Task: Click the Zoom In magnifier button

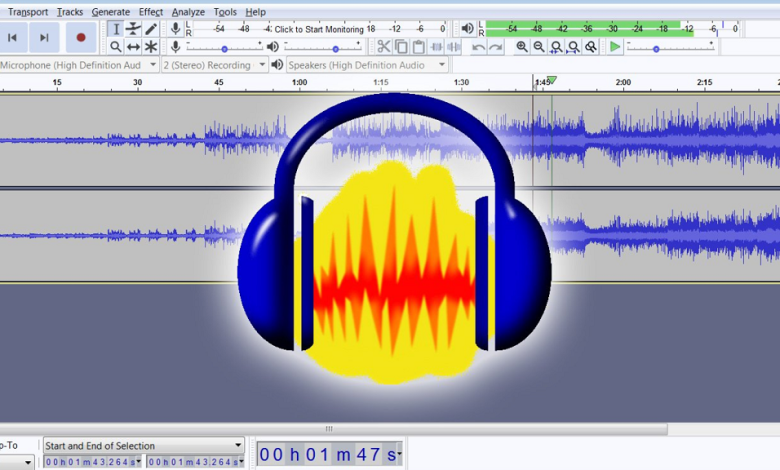Action: click(x=522, y=47)
